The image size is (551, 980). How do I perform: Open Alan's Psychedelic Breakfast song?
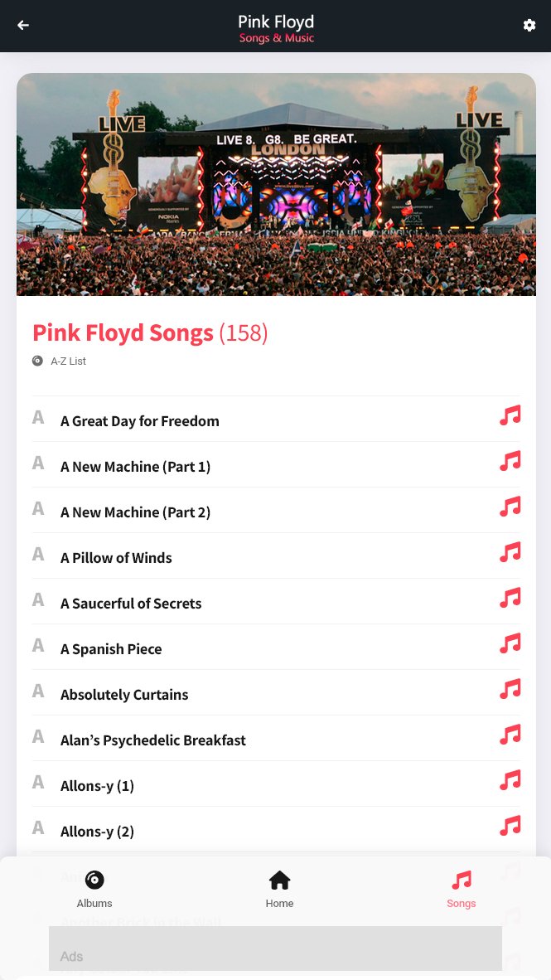coord(152,740)
